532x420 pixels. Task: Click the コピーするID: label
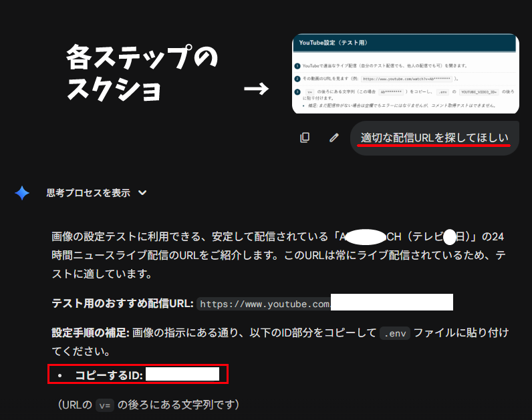109,375
